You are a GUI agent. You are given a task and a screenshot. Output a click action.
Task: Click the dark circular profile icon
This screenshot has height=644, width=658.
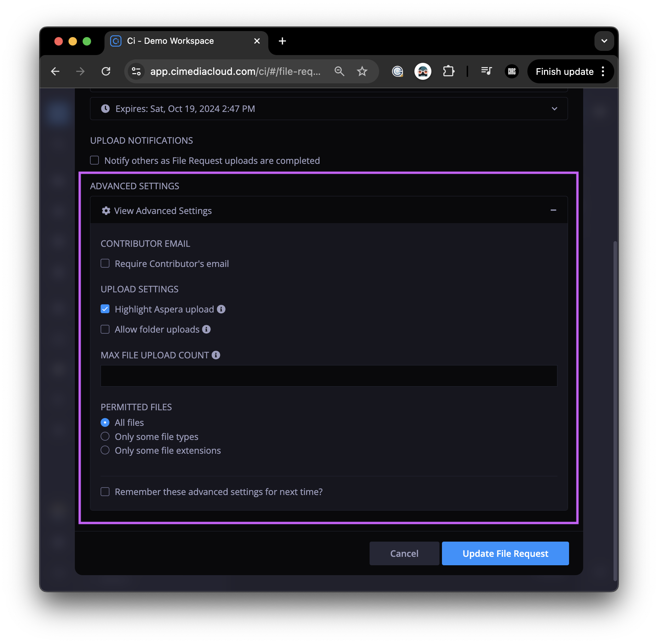[512, 71]
